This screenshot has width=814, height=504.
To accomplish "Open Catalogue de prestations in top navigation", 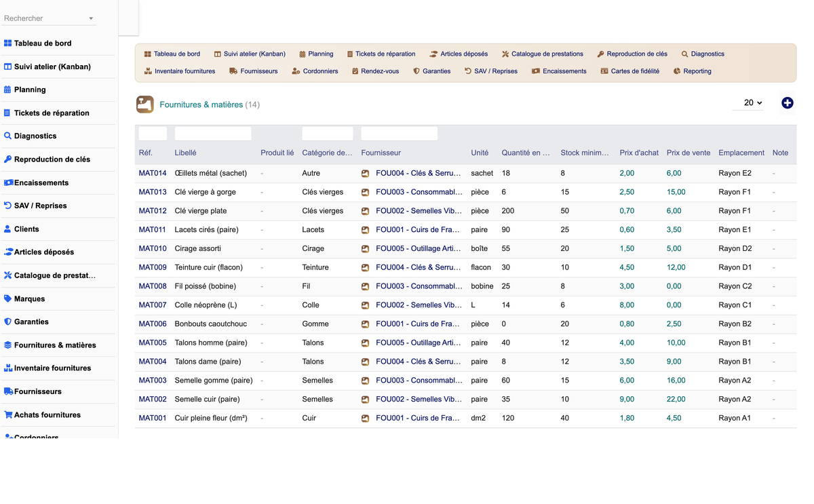I will 543,54.
